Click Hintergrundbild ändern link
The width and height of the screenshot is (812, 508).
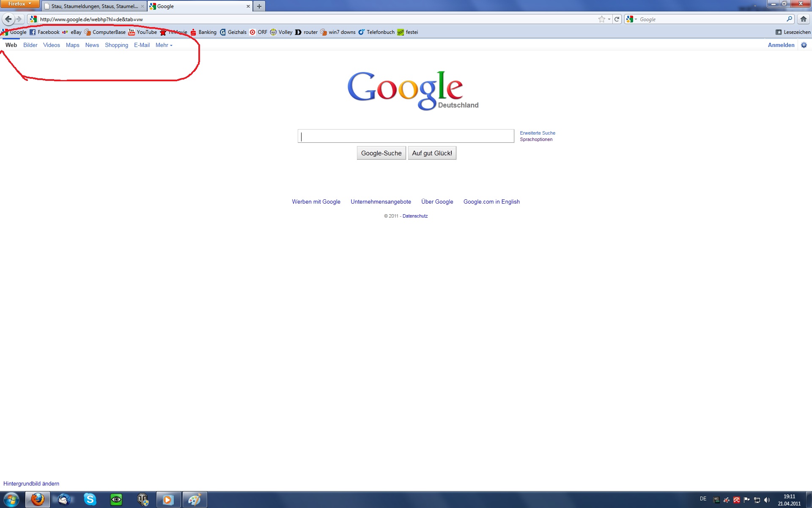(x=31, y=484)
